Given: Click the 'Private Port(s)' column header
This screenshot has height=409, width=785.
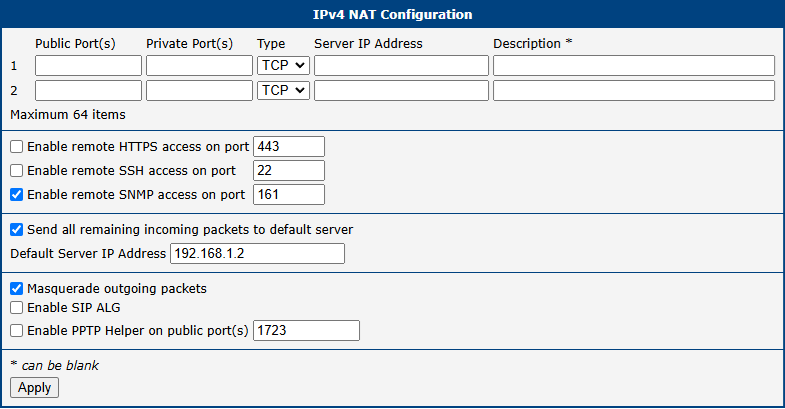Looking at the screenshot, I should pyautogui.click(x=189, y=44).
